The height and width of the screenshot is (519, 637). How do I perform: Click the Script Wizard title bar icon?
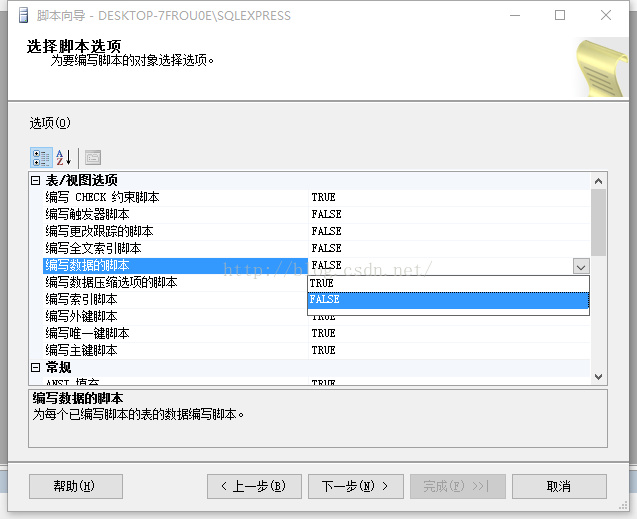(24, 15)
